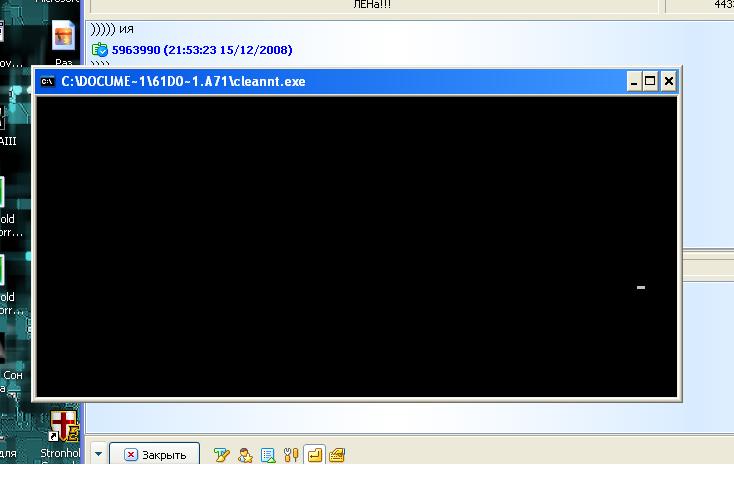The height and width of the screenshot is (503, 734).
Task: Expand the dropdown arrow left of Закрыть
Action: coord(98,455)
